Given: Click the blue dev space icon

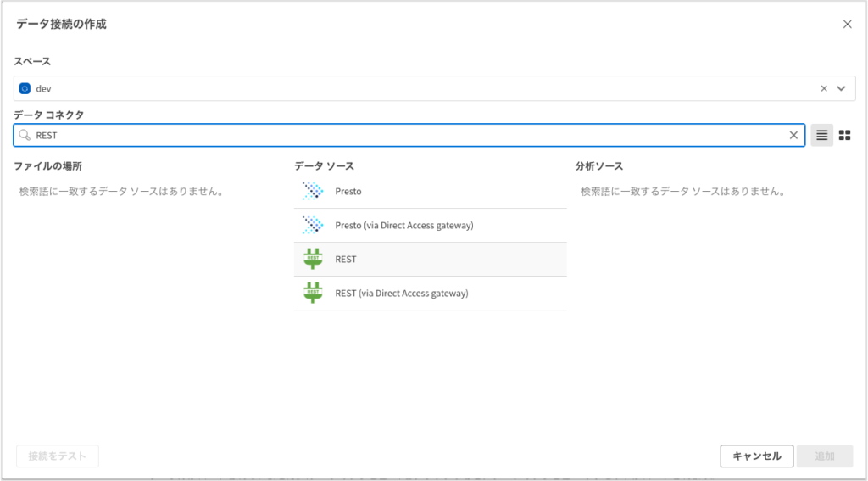Looking at the screenshot, I should (x=25, y=88).
